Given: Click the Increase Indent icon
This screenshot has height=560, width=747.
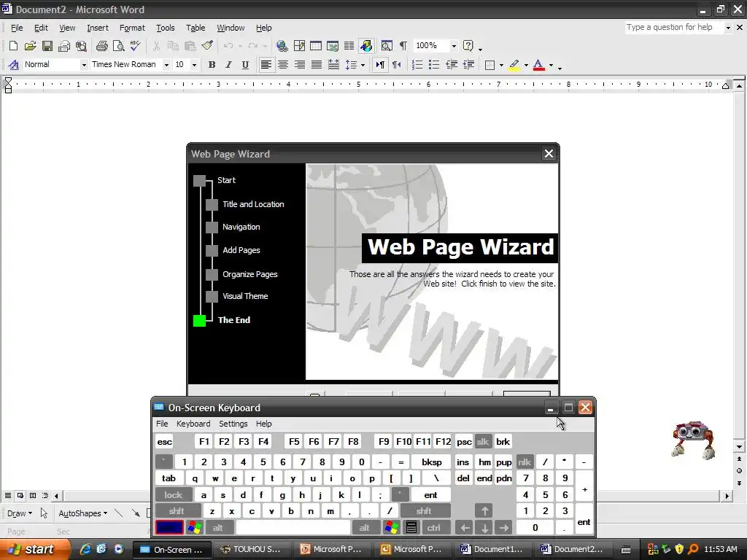Looking at the screenshot, I should click(x=469, y=65).
